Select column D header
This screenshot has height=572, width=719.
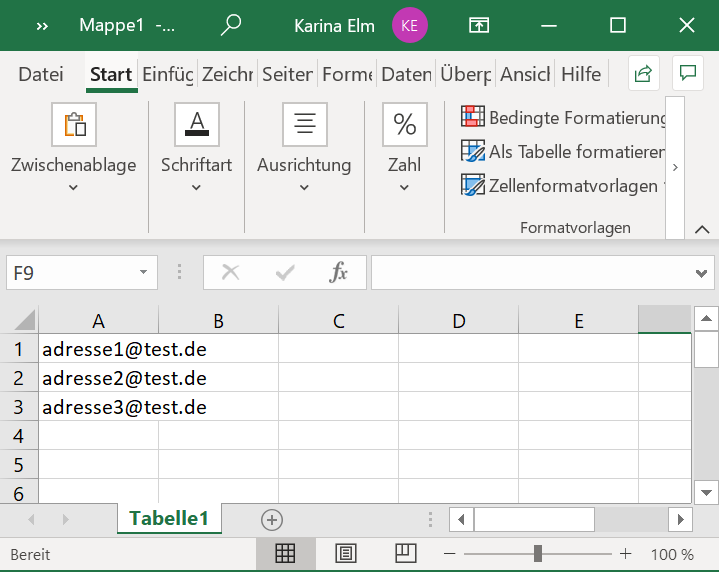coord(459,320)
